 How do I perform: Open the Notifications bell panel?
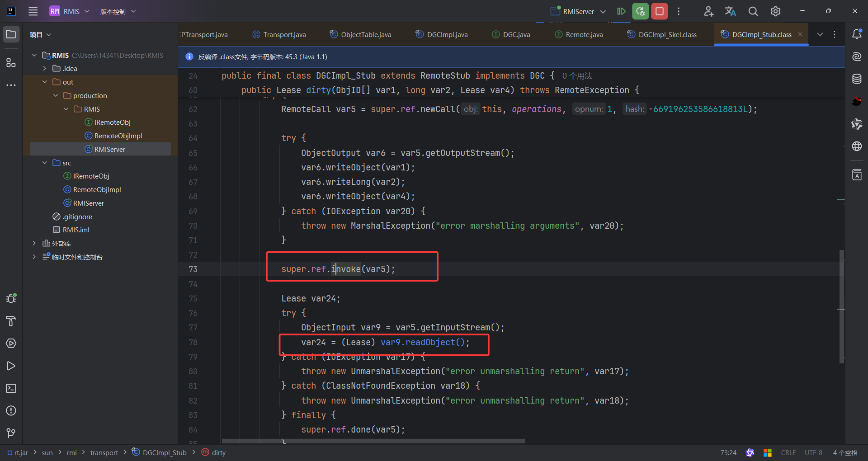[x=857, y=34]
